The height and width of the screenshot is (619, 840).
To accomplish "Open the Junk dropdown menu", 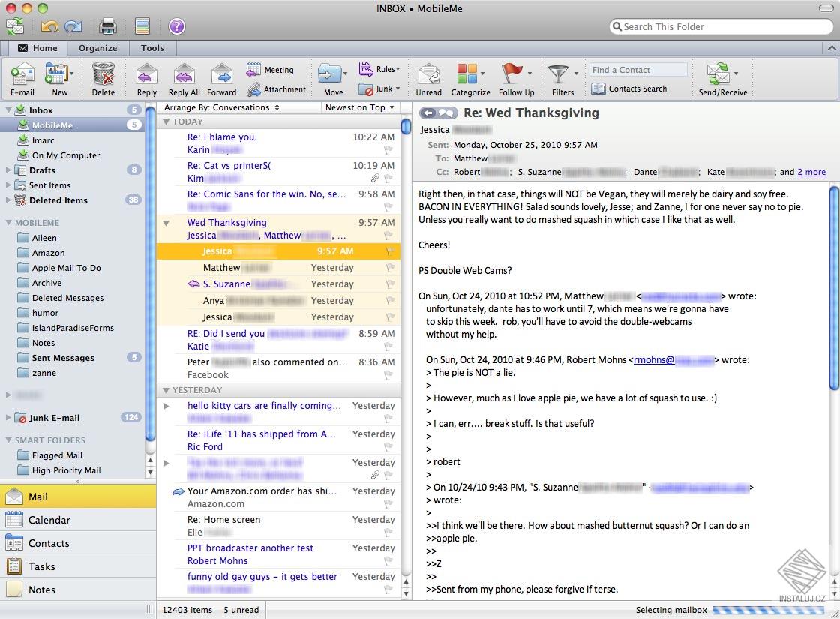I will (x=379, y=89).
